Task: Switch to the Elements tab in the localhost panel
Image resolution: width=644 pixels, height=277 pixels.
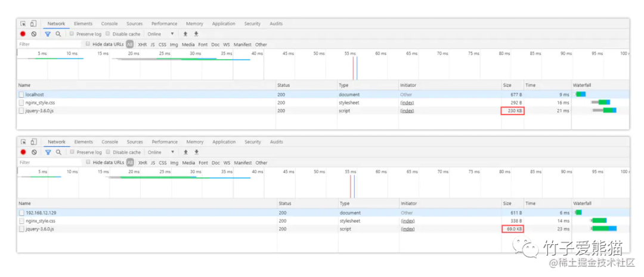Action: coord(83,24)
